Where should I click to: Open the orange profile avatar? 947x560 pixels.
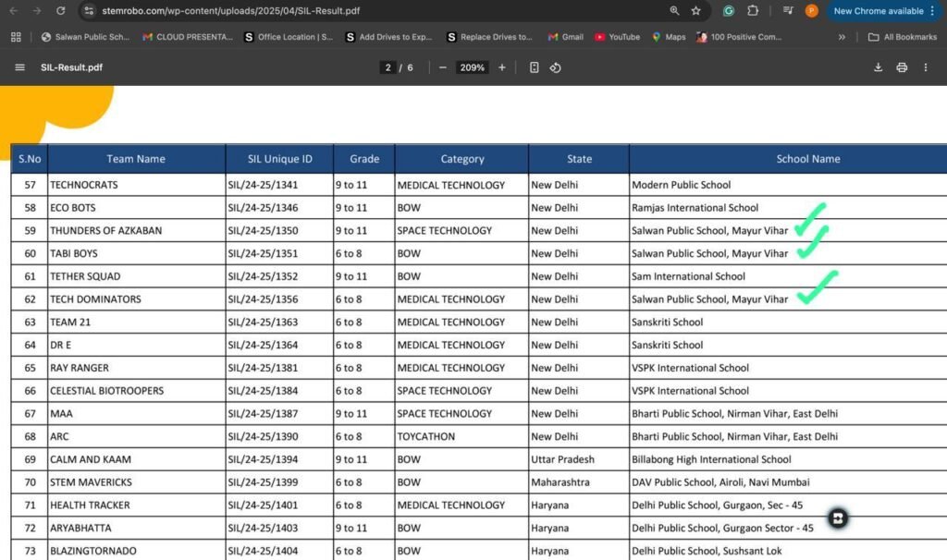[811, 11]
